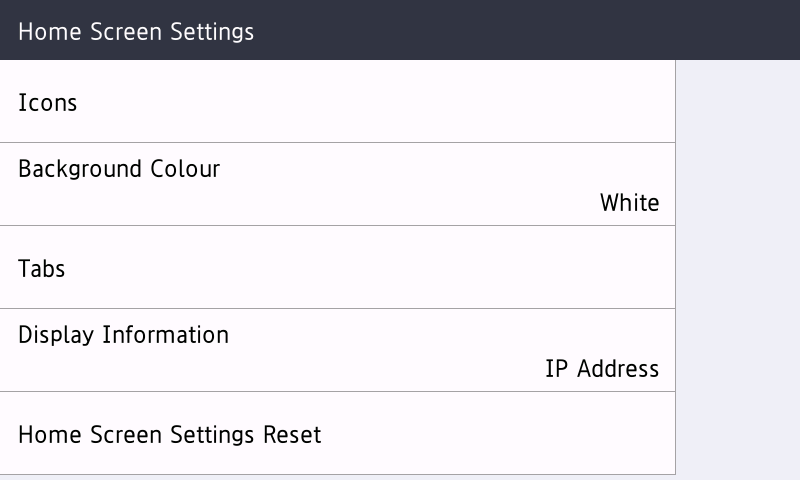Image resolution: width=800 pixels, height=480 pixels.
Task: Tap the "Icons" label text
Action: click(48, 103)
